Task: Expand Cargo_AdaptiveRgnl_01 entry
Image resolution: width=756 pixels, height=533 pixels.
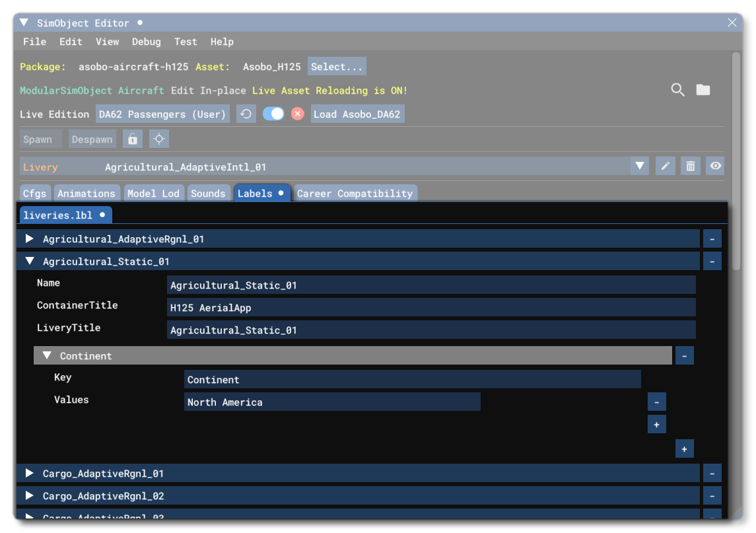Action: point(29,474)
